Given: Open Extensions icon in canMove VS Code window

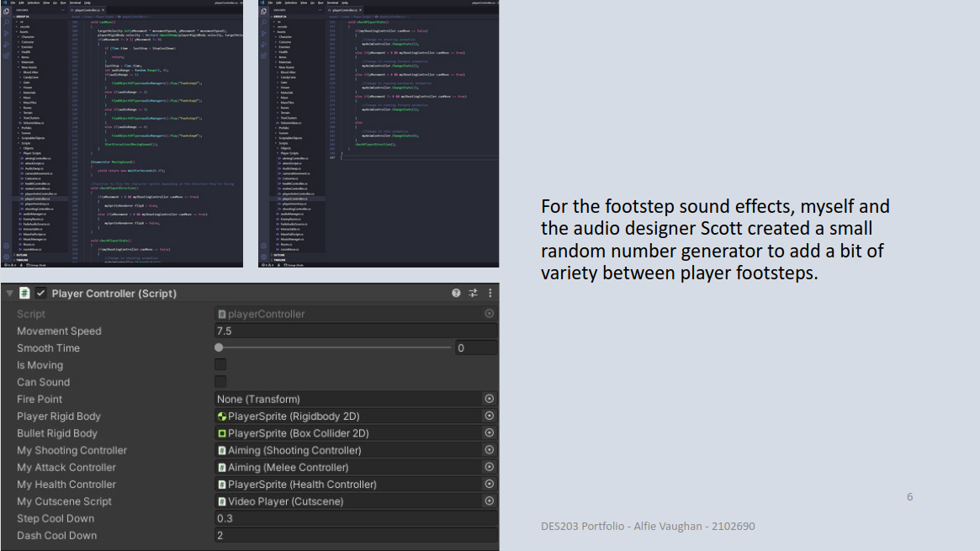Looking at the screenshot, I should (x=6, y=56).
